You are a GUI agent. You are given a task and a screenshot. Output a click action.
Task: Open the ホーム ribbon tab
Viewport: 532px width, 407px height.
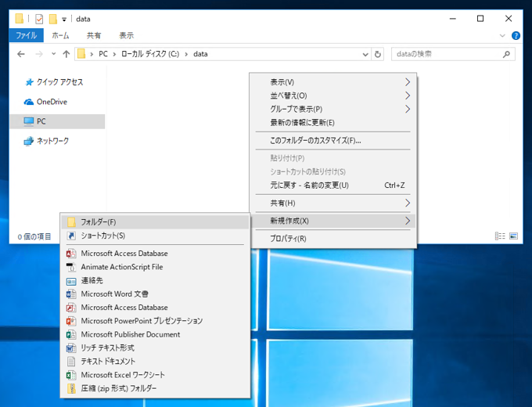pos(60,35)
